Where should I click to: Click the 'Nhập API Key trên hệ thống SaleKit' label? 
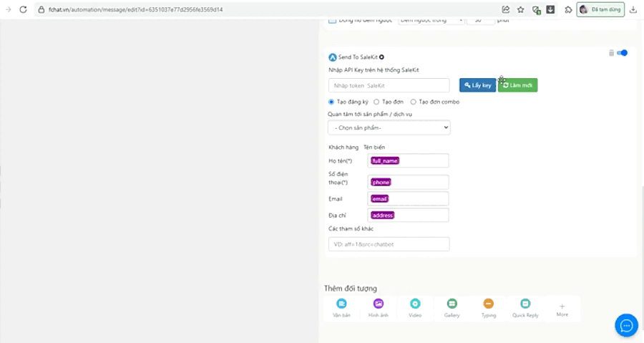tap(374, 70)
